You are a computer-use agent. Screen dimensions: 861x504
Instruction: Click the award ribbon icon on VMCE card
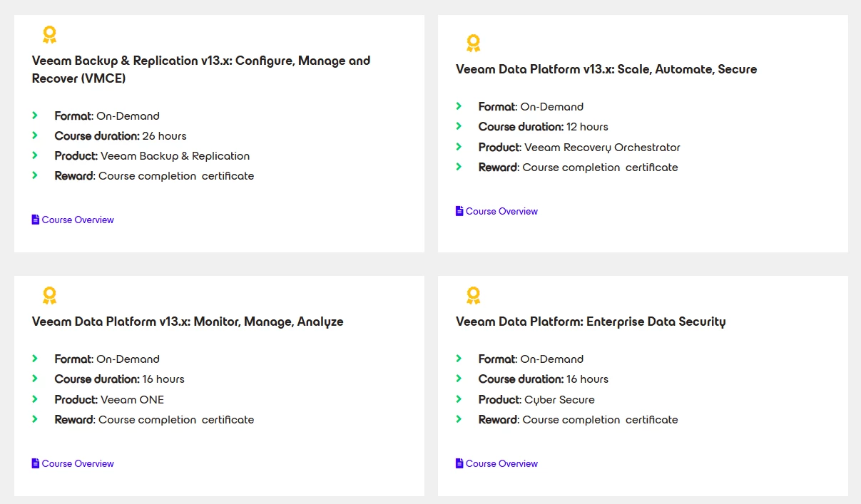(49, 34)
